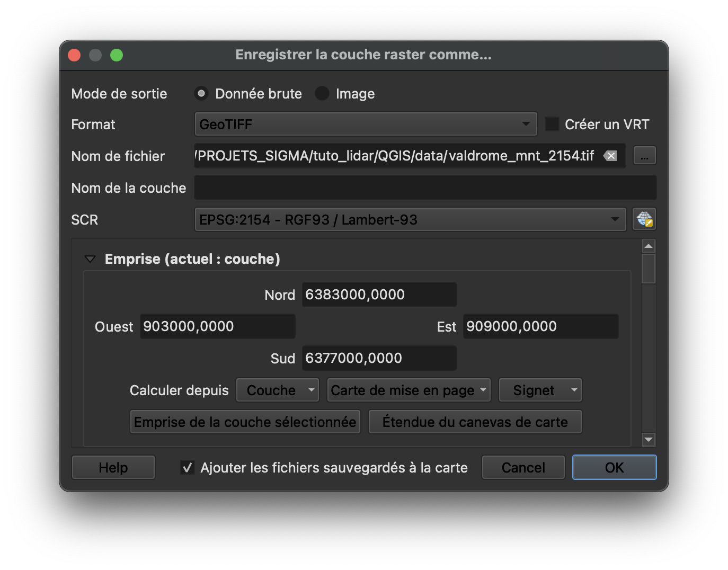This screenshot has height=570, width=728.
Task: Open the Carte de mise en page dropdown
Action: coord(409,390)
